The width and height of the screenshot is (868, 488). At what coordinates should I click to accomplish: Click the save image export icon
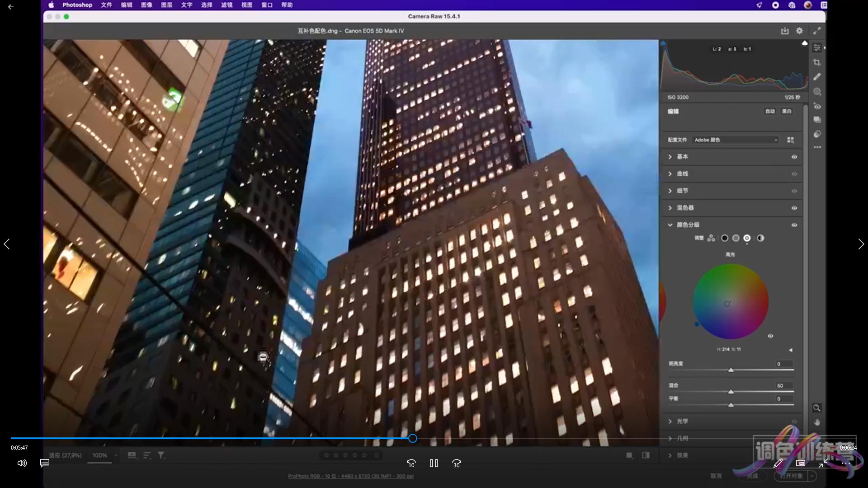[x=785, y=31]
